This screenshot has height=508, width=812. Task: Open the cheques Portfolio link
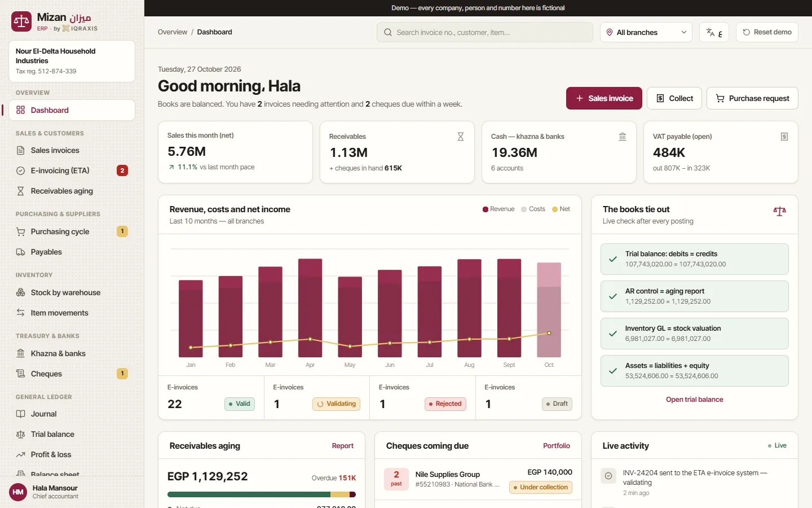click(x=557, y=445)
